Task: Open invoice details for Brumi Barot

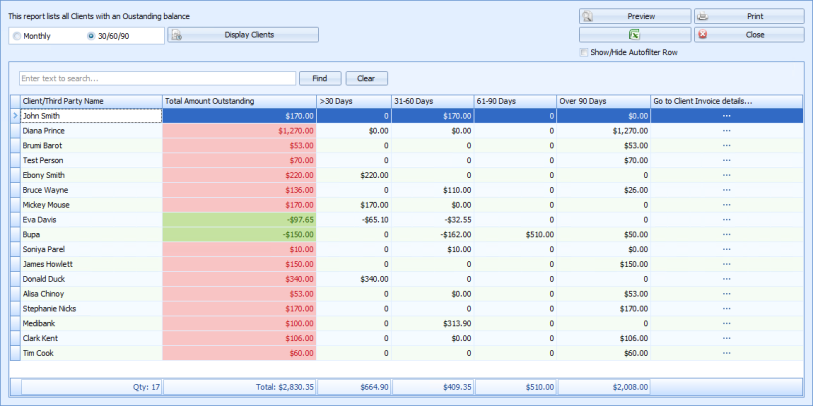Action: point(726,146)
